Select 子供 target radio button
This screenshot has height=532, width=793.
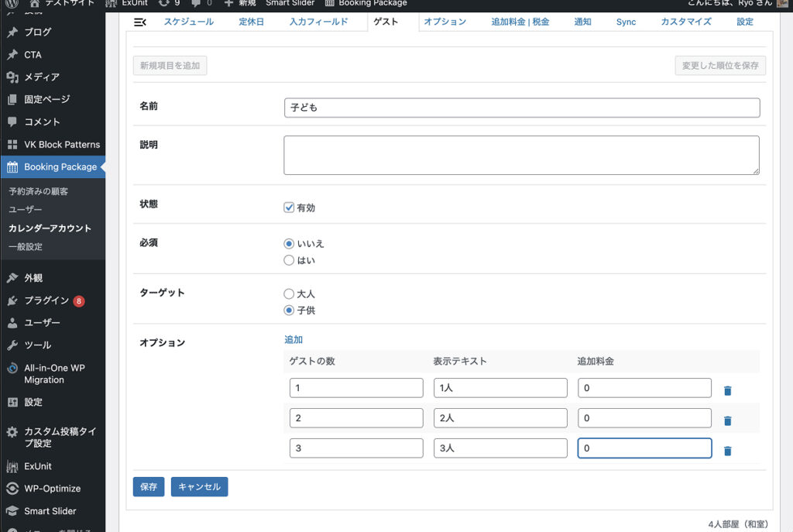(x=289, y=311)
